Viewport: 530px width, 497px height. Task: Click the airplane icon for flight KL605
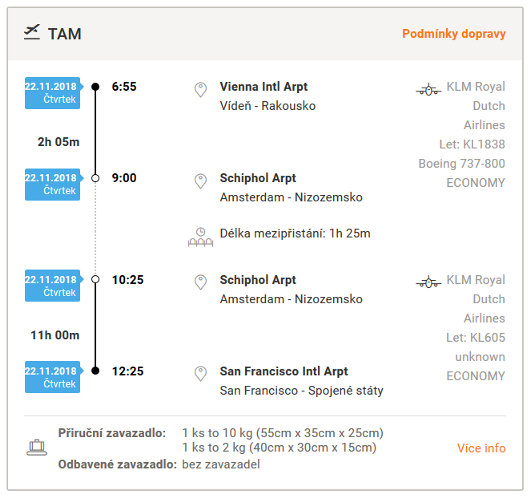(429, 282)
